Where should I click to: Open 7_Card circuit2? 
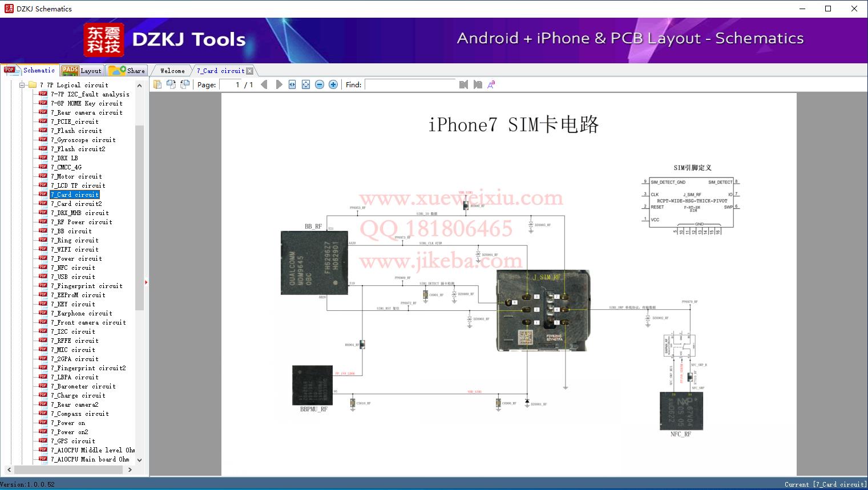pos(76,204)
